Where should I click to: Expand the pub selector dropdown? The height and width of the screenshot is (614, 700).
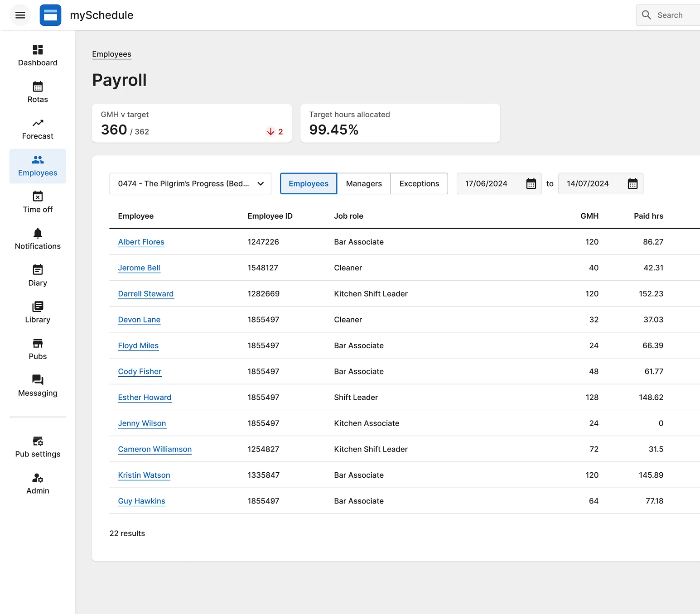point(190,183)
